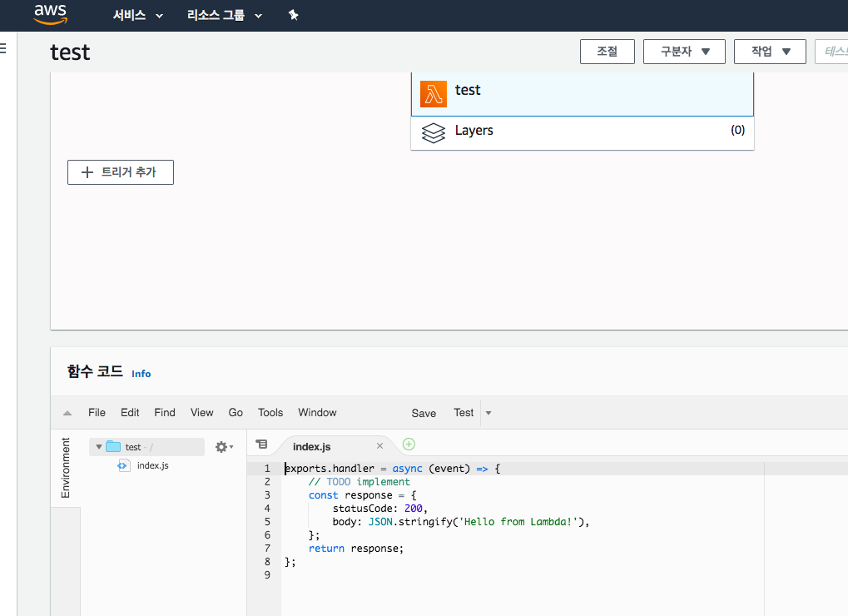
Task: Click the 'const response = {' code line
Action: [362, 495]
